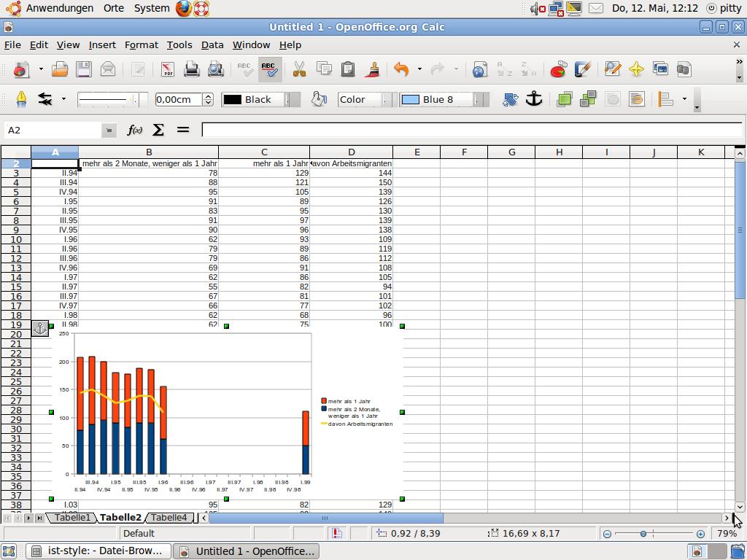Select column D header
Viewport: 747px width, 560px height.
(351, 152)
